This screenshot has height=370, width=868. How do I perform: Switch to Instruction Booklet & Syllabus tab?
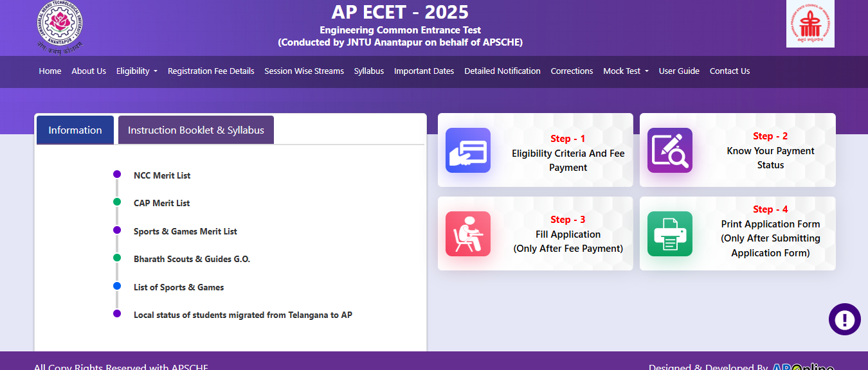pyautogui.click(x=195, y=130)
